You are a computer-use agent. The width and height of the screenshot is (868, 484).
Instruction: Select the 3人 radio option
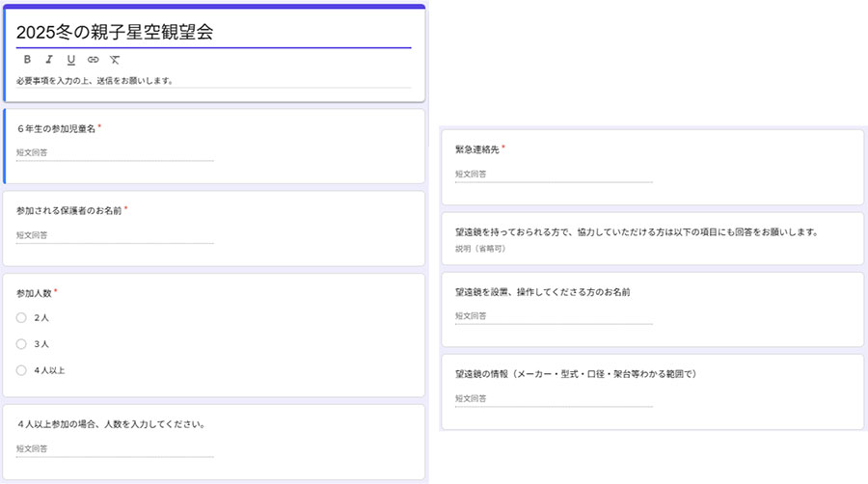(21, 344)
